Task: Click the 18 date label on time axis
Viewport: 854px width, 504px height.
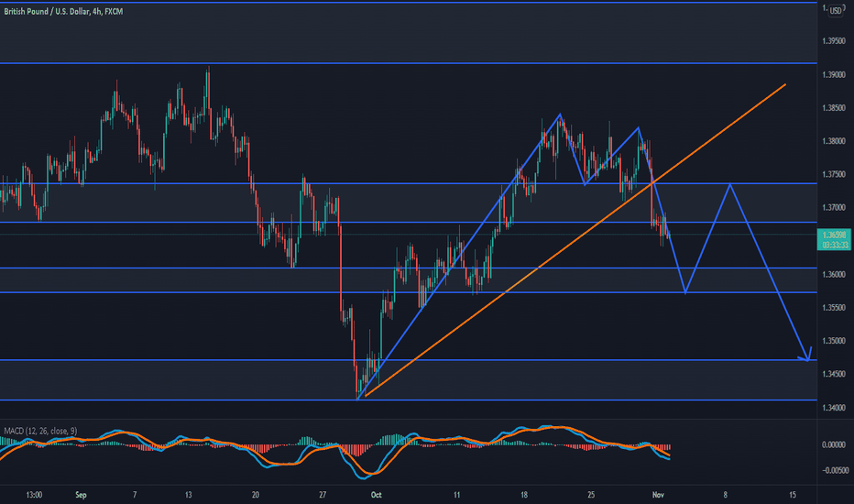Action: coord(523,495)
